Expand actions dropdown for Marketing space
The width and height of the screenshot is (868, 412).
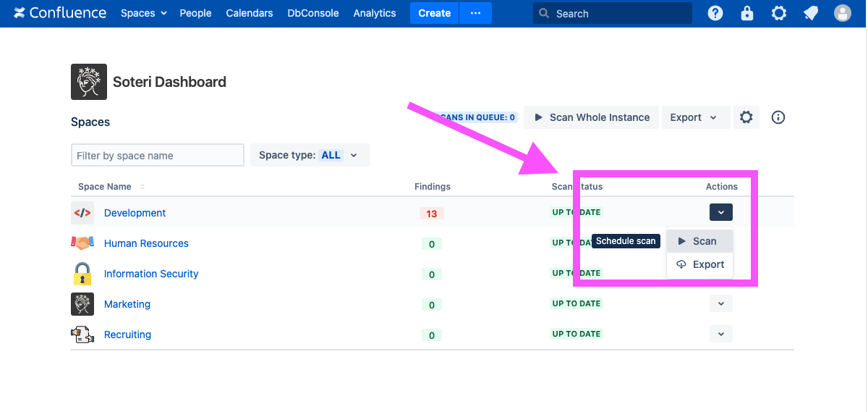[x=720, y=303]
